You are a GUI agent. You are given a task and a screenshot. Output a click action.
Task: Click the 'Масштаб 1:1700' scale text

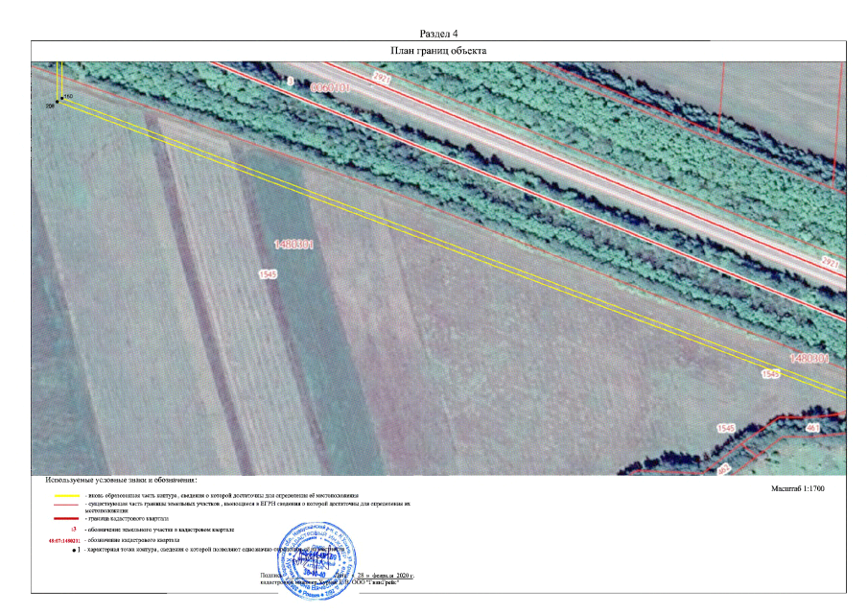point(798,489)
